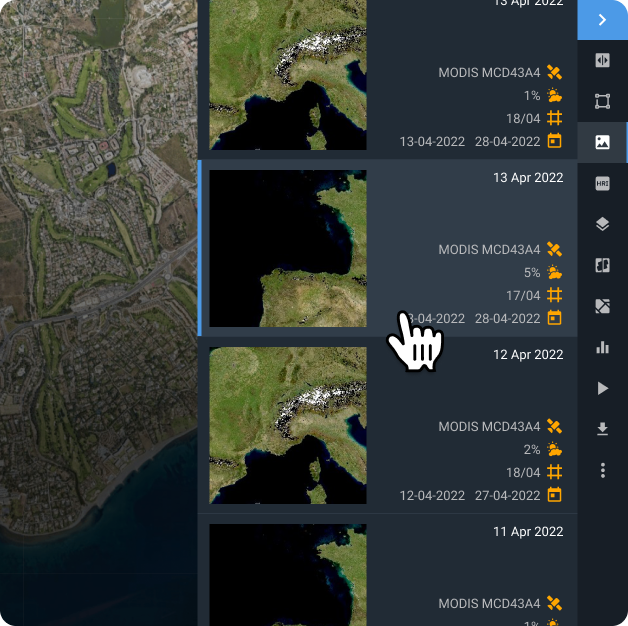Click 'MODIS MCD43A4' in the 12 Apr 2022 scene

pos(489,427)
